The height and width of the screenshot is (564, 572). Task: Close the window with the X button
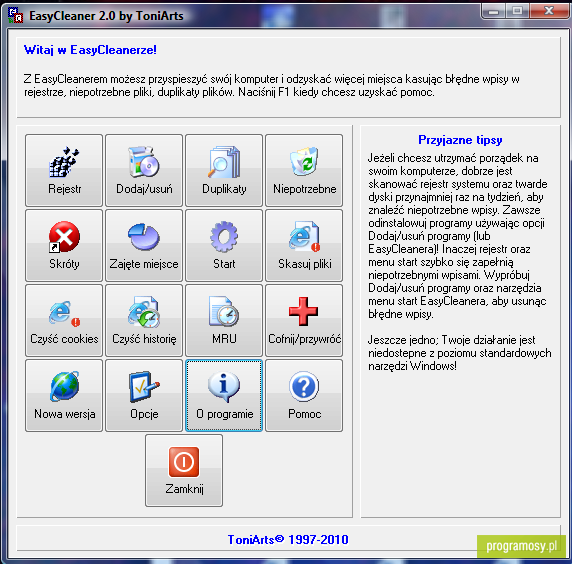coord(548,11)
